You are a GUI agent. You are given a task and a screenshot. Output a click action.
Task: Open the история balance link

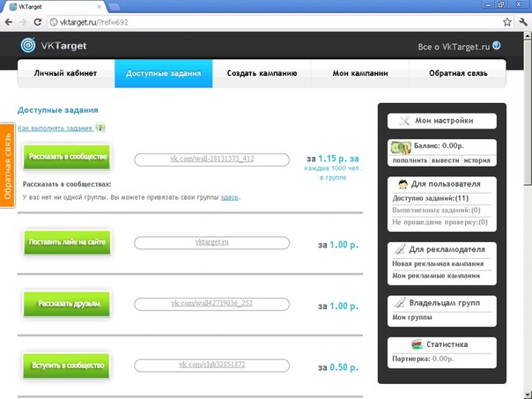point(477,160)
